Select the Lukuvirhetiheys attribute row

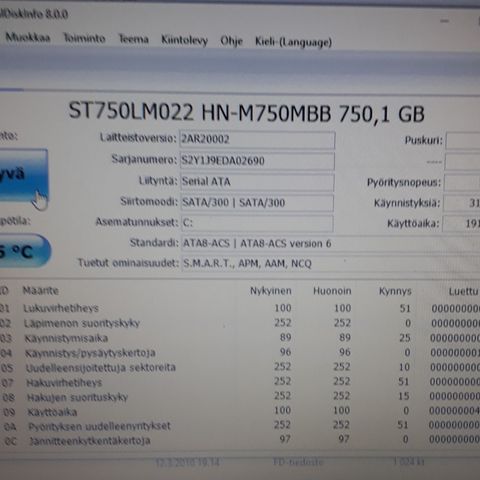coord(240,308)
